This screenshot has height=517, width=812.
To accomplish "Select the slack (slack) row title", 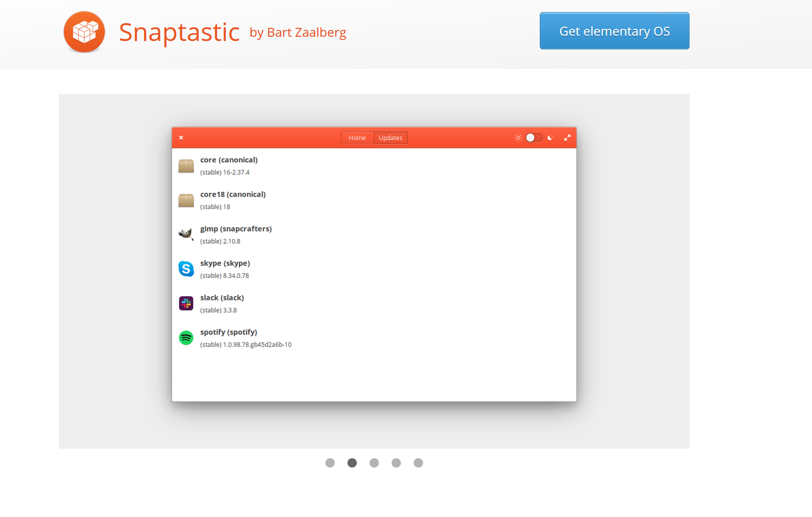I will [x=222, y=298].
